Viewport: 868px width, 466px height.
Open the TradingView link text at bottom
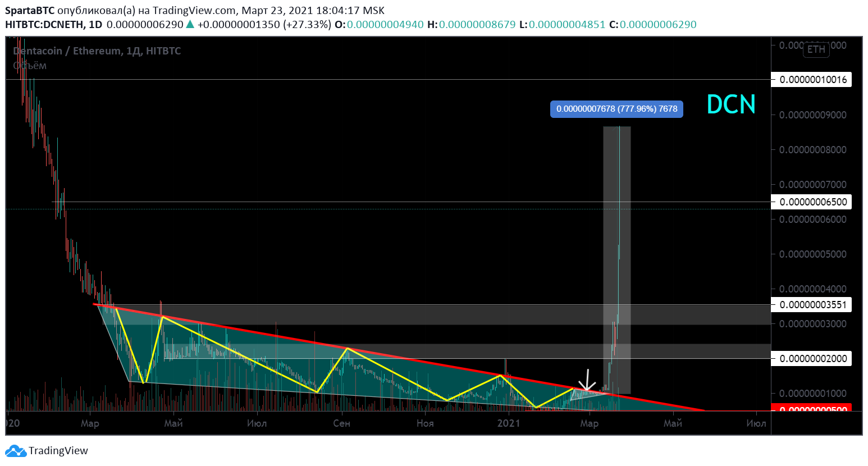tap(58, 451)
